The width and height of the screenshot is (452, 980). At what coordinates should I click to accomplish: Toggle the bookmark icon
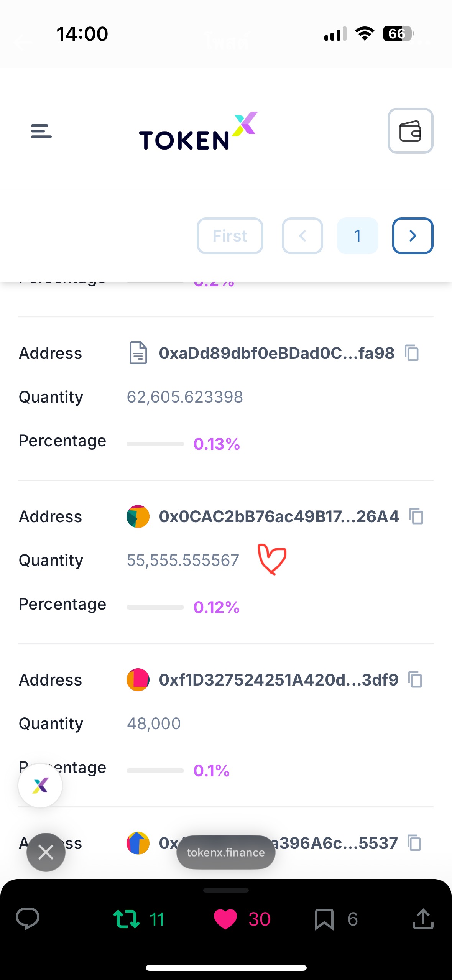click(324, 919)
